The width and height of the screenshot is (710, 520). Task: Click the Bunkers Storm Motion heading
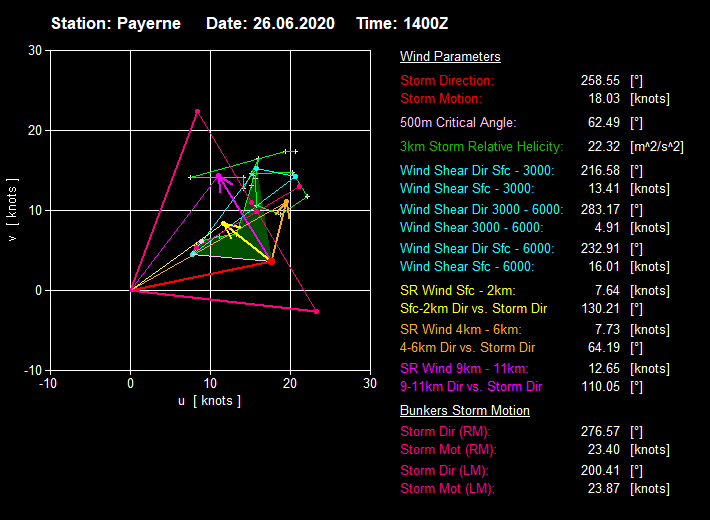pyautogui.click(x=465, y=410)
